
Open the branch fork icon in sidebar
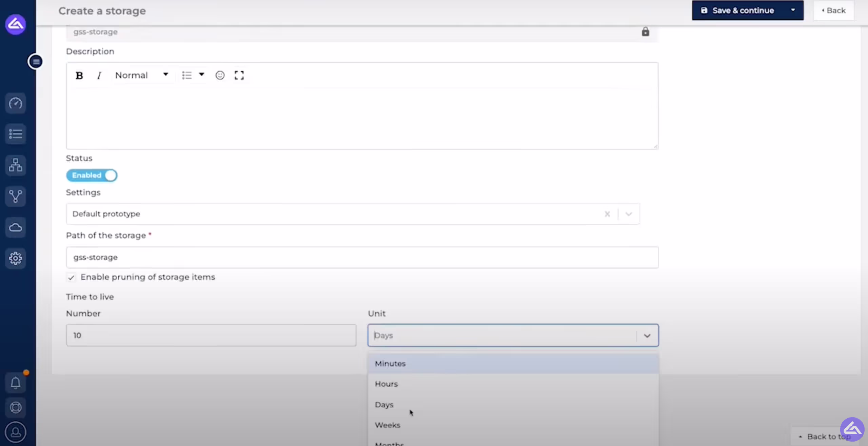tap(16, 196)
